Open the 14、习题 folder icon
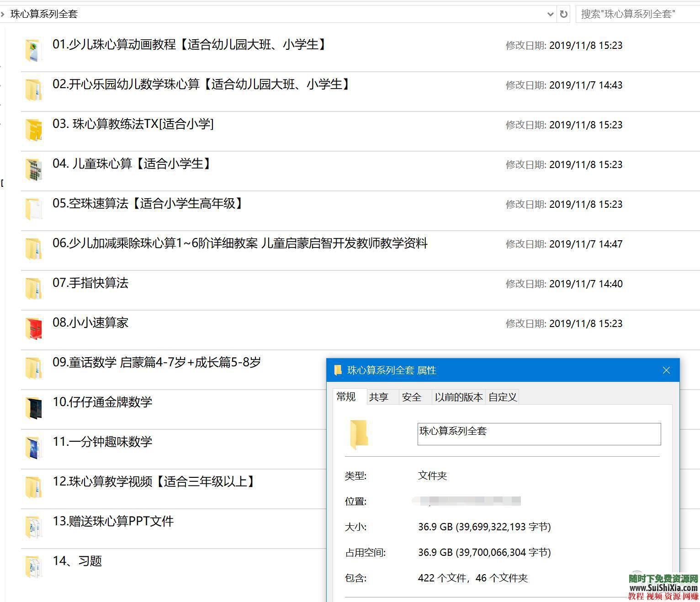The image size is (700, 602). 33,566
